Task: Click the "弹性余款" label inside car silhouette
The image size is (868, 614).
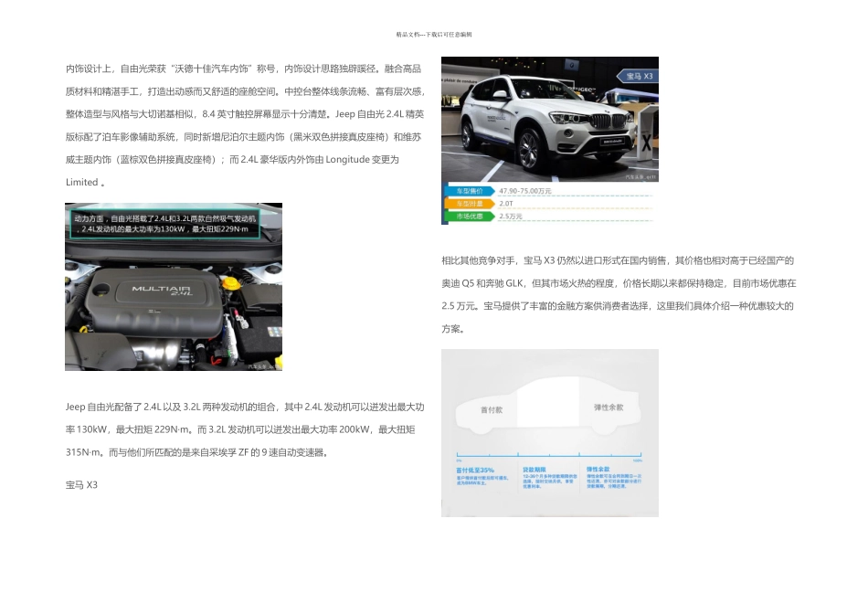Action: tap(609, 408)
